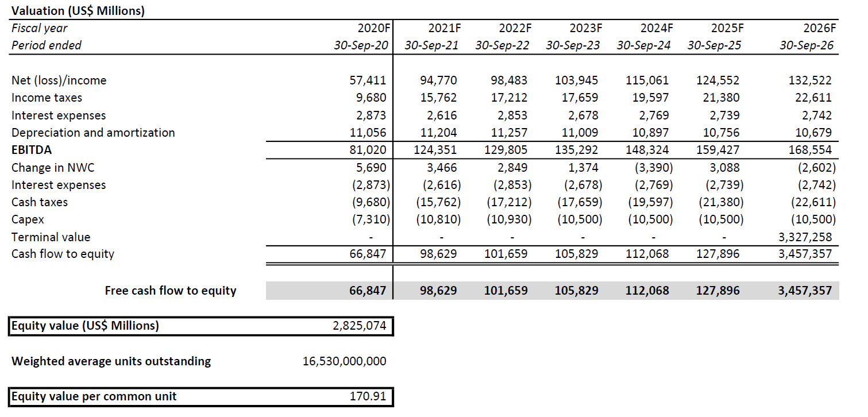The width and height of the screenshot is (868, 417).
Task: Select units outstanding 16,530,000,000
Action: pos(345,361)
